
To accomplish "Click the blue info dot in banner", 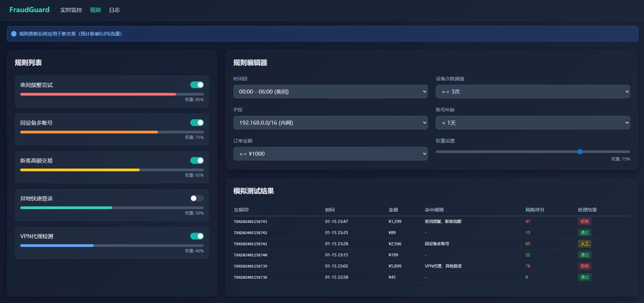I will tap(14, 34).
